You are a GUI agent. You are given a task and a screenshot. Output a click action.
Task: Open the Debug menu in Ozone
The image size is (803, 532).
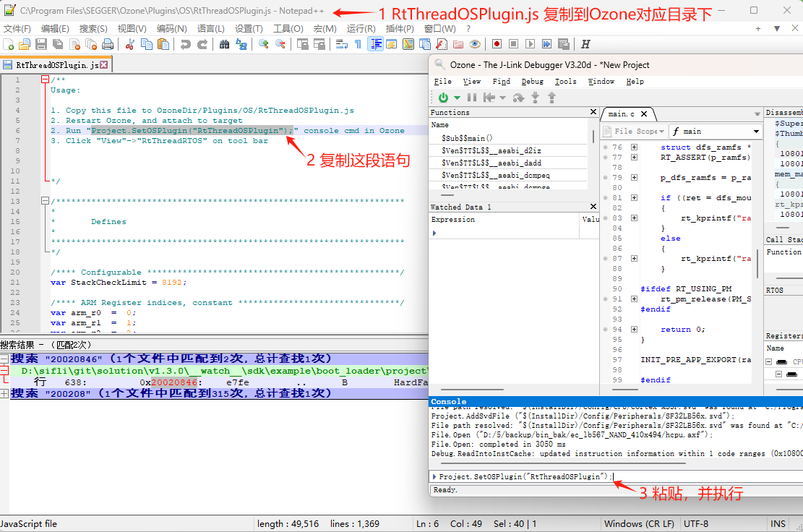coord(533,82)
